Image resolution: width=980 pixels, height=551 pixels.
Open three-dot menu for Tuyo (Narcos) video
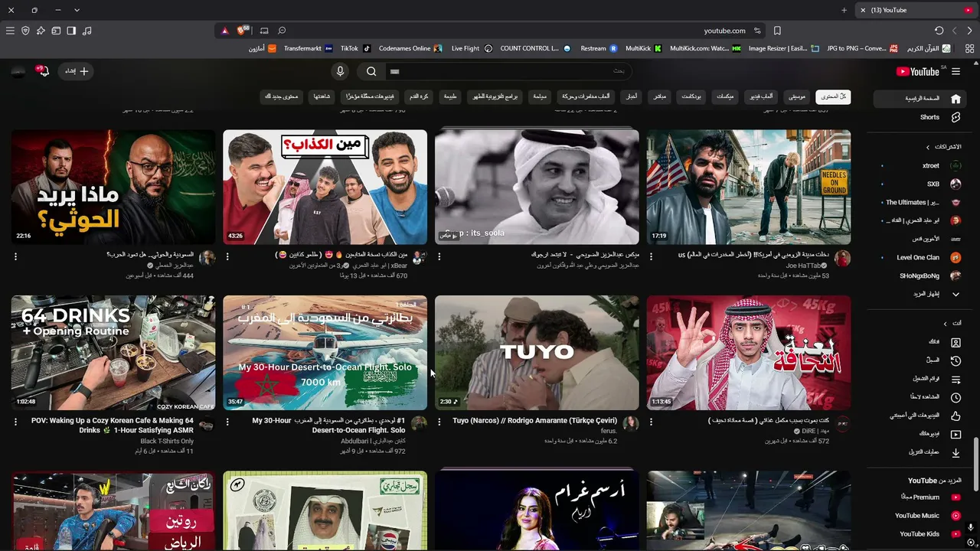439,422
